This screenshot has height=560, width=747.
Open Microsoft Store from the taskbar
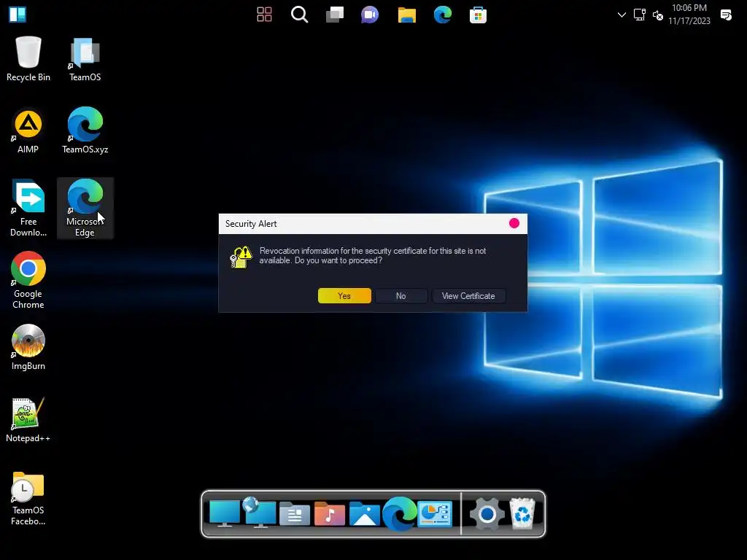pos(478,15)
